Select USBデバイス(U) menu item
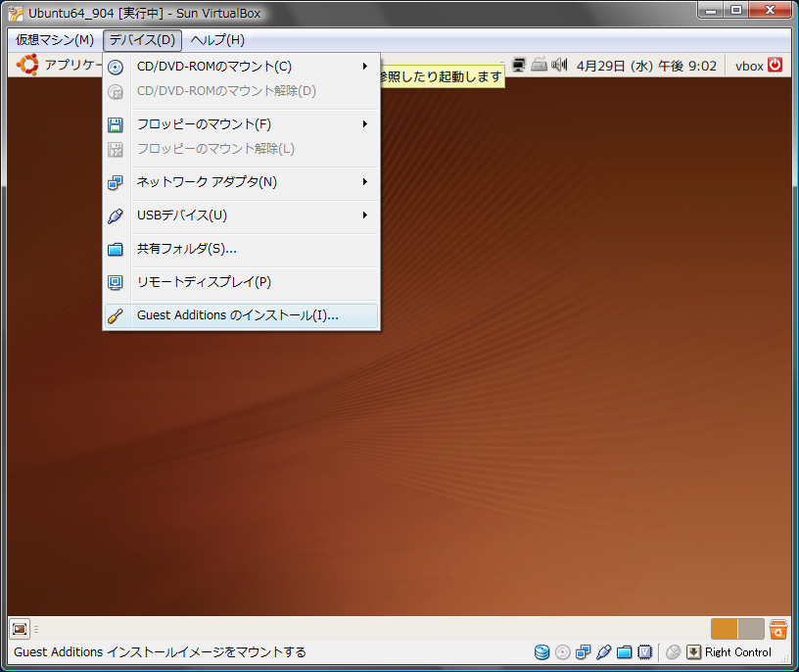Viewport: 799px width, 672px height. tap(241, 216)
